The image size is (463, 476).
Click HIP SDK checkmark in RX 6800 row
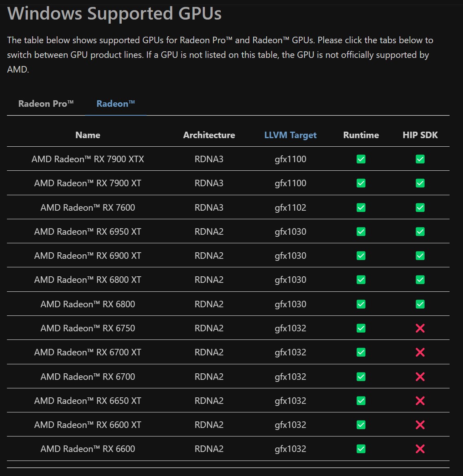420,304
